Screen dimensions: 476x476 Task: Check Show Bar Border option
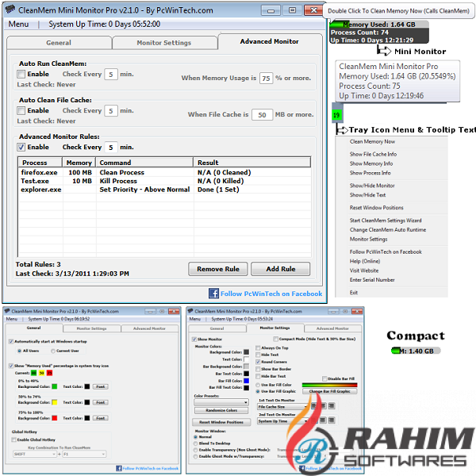(x=258, y=369)
